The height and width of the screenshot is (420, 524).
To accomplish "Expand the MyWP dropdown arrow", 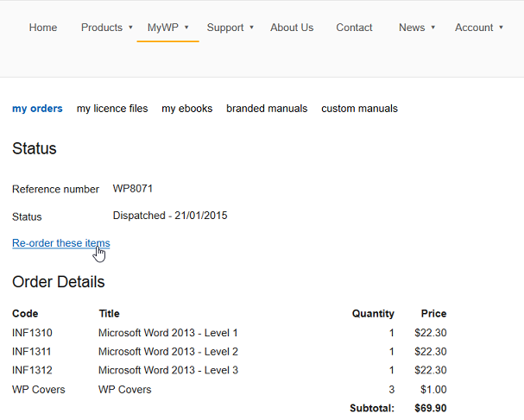I will click(186, 28).
